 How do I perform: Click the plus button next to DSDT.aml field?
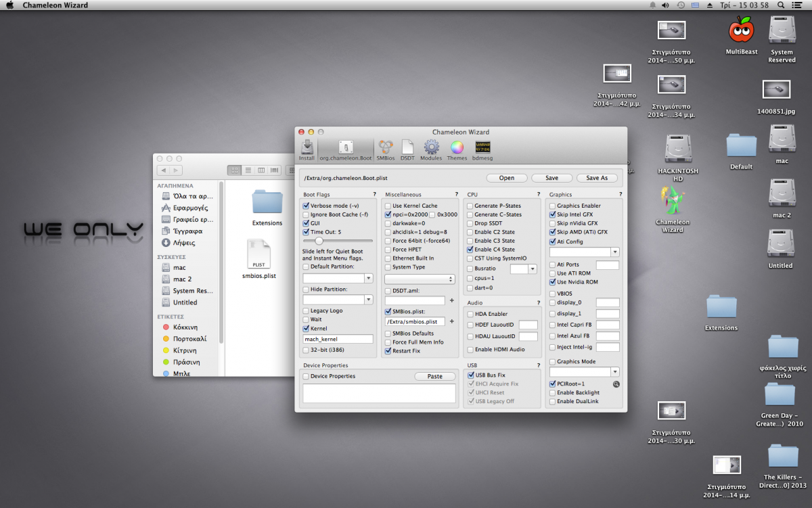[451, 300]
